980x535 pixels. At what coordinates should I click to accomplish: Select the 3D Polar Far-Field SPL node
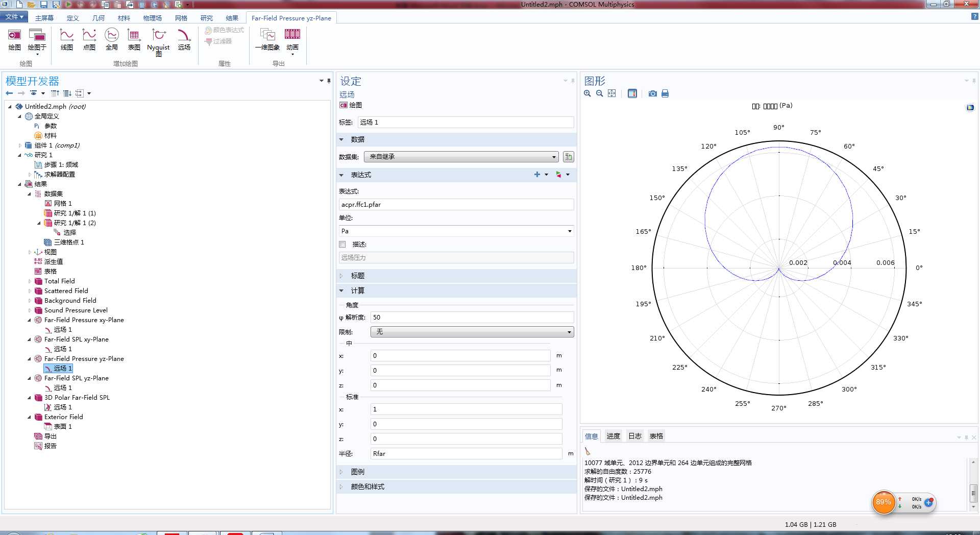tap(77, 398)
